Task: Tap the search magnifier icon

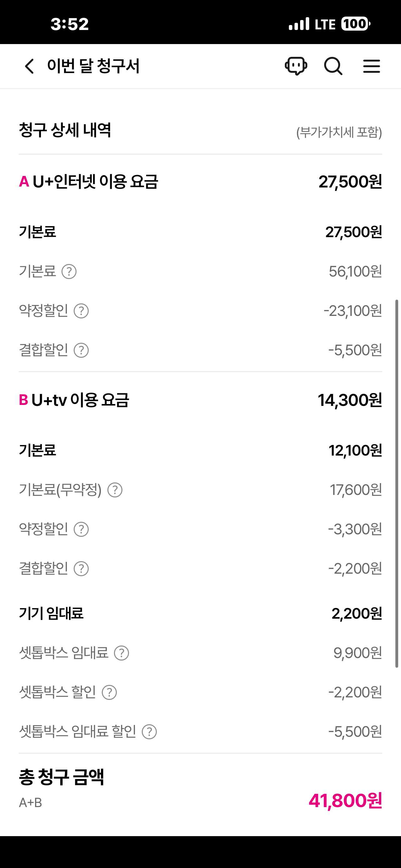Action: 333,66
